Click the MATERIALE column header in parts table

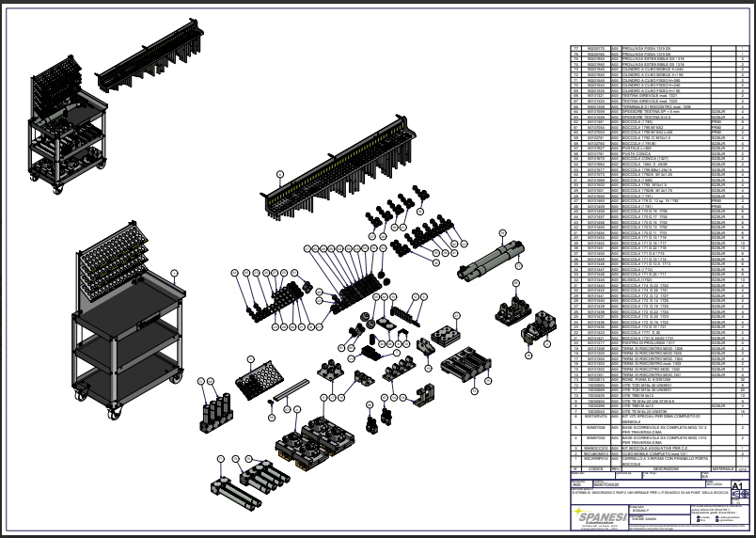[x=722, y=467]
